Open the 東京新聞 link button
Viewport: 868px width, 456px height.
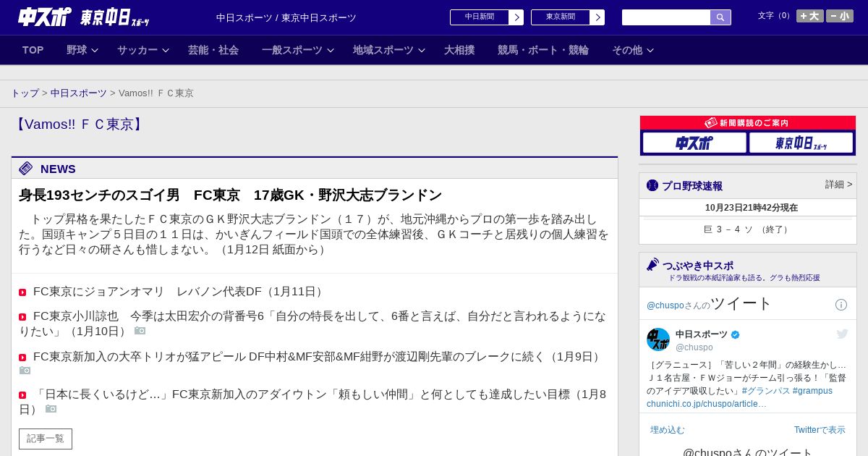pos(561,17)
